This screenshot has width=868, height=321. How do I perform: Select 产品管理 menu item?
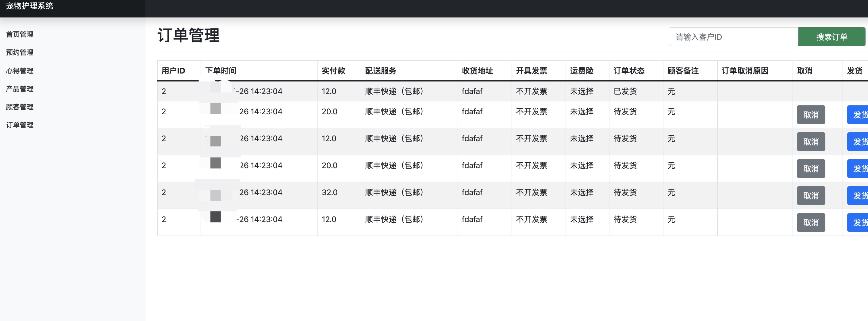point(20,89)
